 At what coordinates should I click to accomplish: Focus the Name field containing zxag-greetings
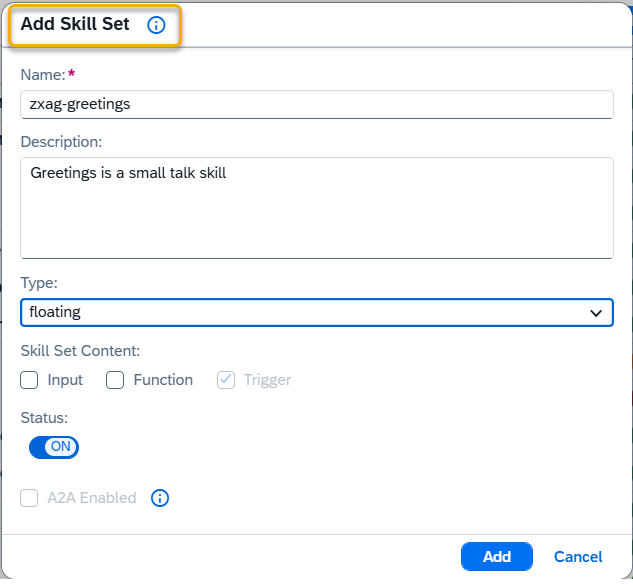[x=317, y=105]
